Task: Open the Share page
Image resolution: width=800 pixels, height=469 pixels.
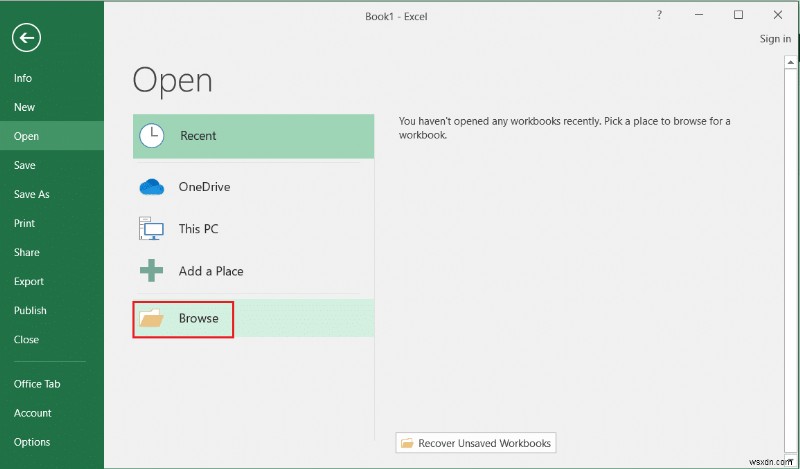Action: coord(27,253)
